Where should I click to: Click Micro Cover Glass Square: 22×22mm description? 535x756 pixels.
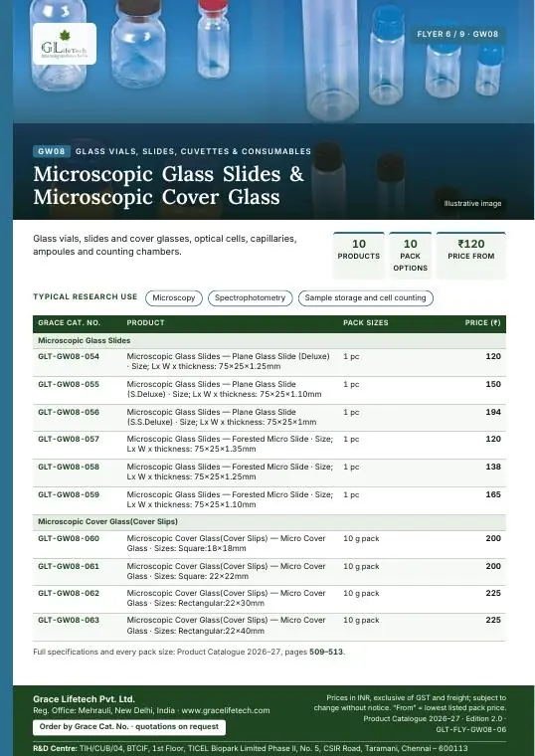[x=226, y=571]
